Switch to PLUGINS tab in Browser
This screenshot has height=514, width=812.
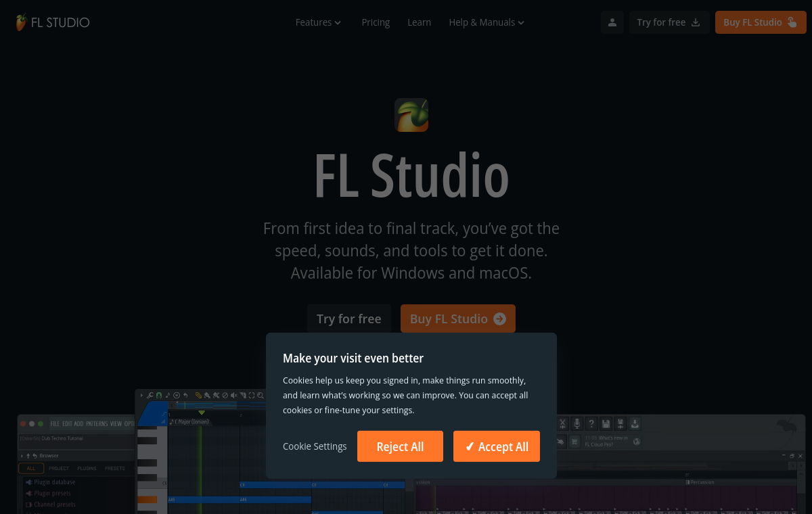click(87, 468)
